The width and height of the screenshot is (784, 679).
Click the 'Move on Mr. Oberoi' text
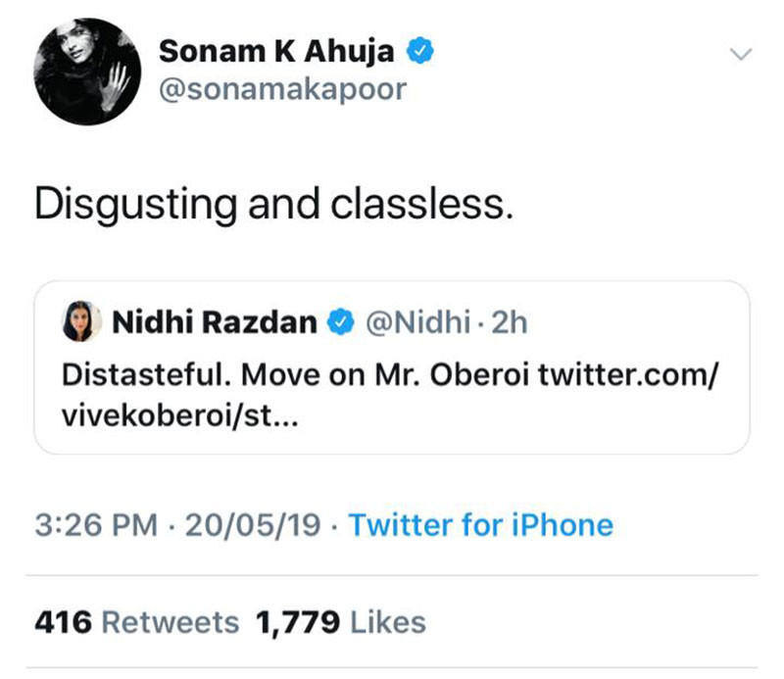tap(385, 374)
